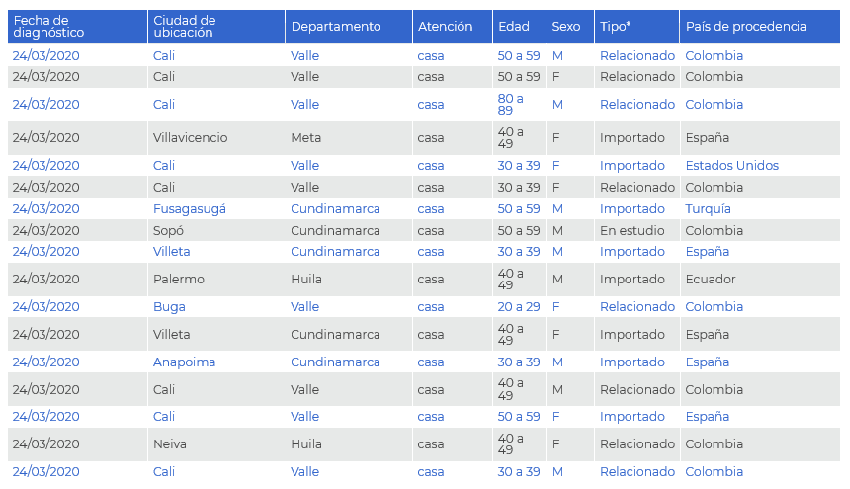This screenshot has width=850, height=489.
Task: Click the 'Atención' column header
Action: [445, 27]
